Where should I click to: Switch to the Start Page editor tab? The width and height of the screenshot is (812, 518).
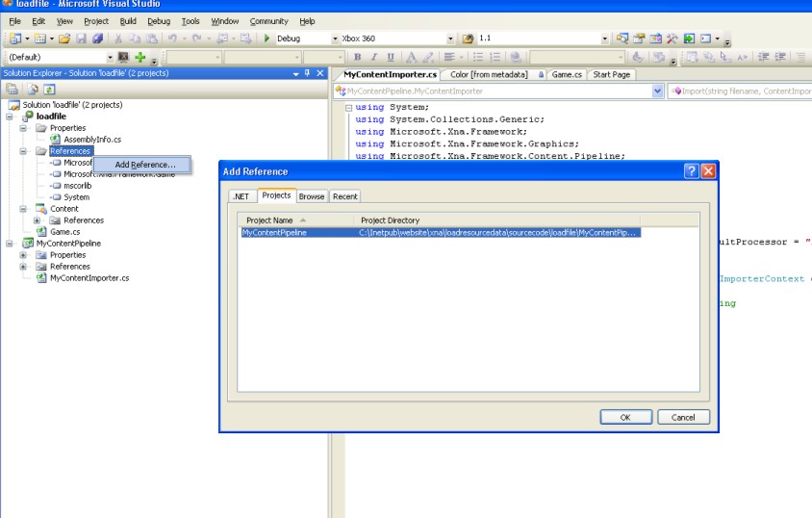pos(611,74)
